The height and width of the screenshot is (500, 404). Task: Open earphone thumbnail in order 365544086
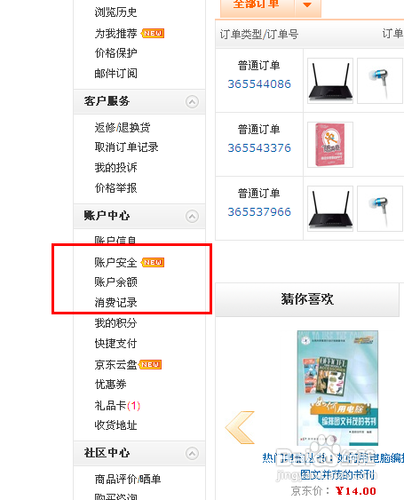380,81
